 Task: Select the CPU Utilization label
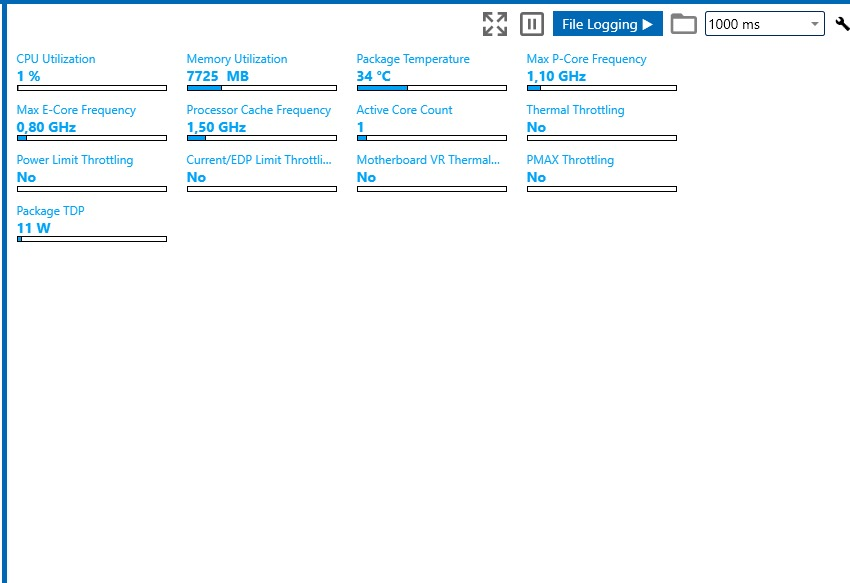pyautogui.click(x=56, y=59)
